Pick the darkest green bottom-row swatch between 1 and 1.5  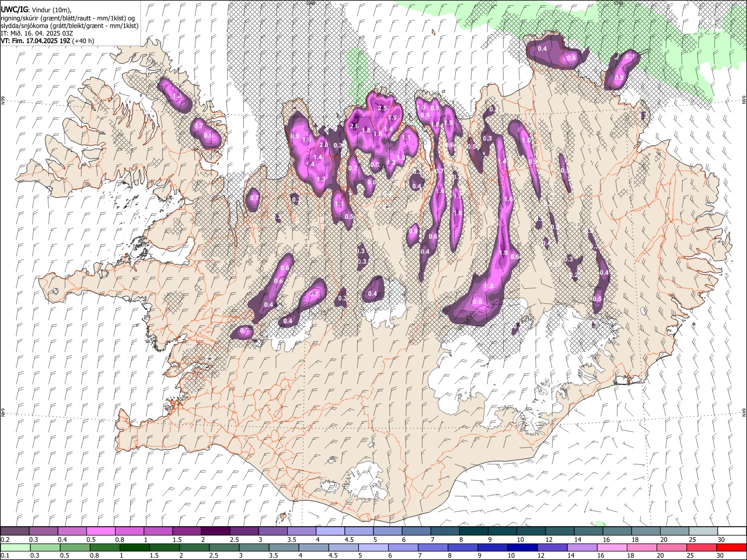(x=134, y=547)
